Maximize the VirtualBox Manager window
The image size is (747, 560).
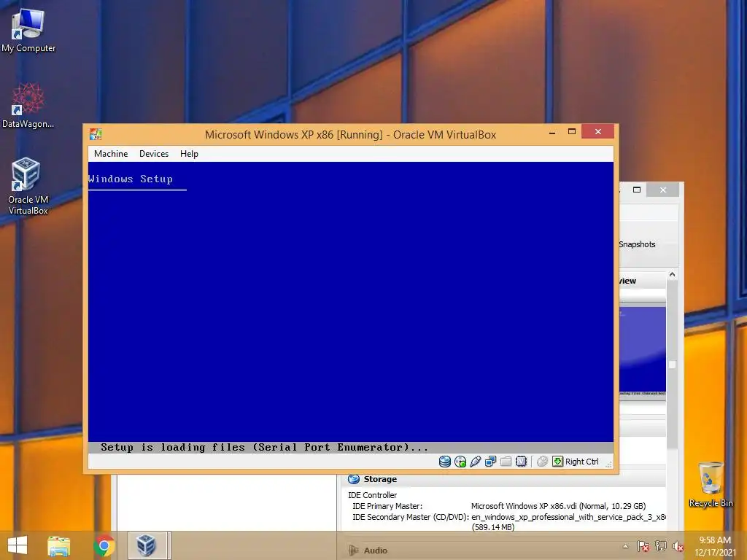636,190
